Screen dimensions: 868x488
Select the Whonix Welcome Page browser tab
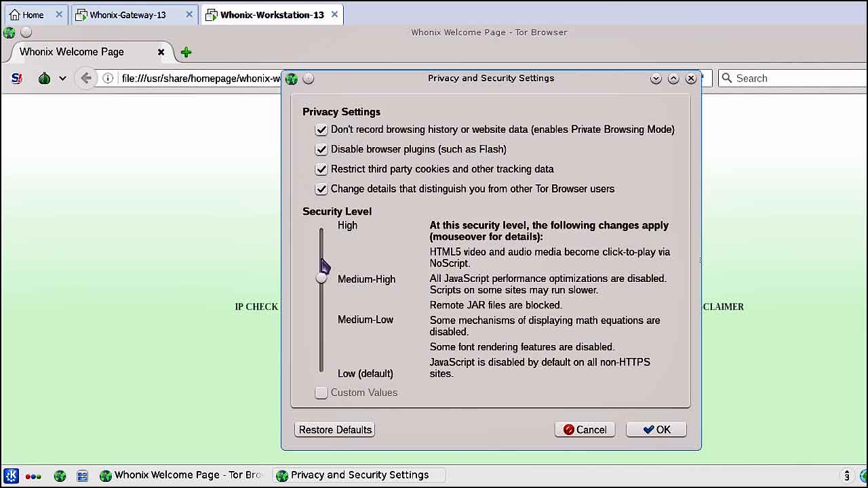[90, 52]
